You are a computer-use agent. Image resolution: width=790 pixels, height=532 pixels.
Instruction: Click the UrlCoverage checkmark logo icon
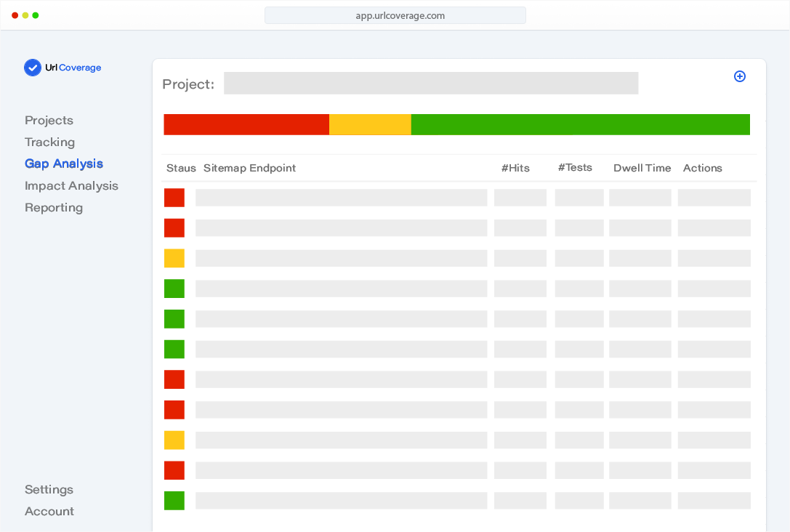tap(33, 68)
